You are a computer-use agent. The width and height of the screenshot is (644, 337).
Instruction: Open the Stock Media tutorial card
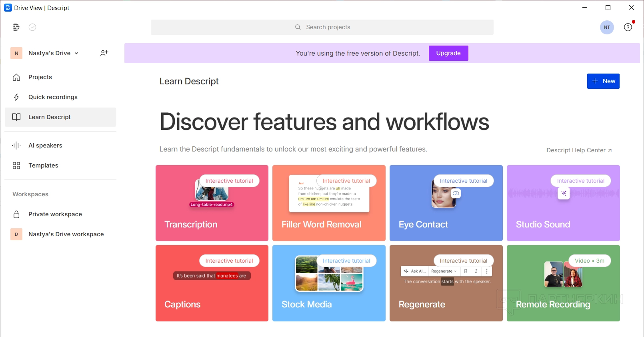tap(329, 283)
